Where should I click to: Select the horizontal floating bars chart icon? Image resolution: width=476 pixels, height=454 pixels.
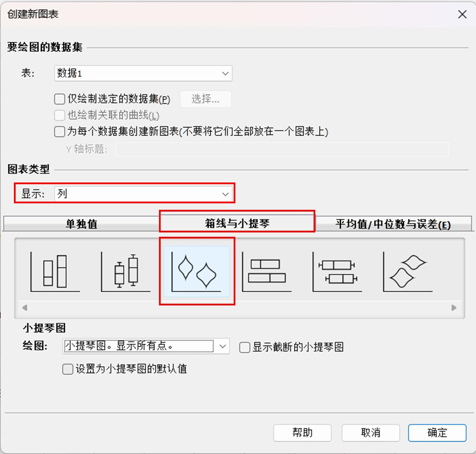(267, 272)
